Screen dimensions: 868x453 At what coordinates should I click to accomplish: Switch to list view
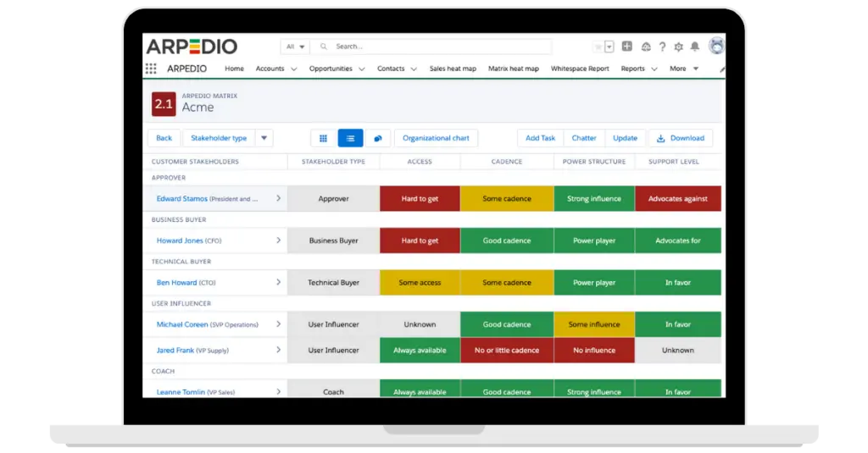pos(350,138)
